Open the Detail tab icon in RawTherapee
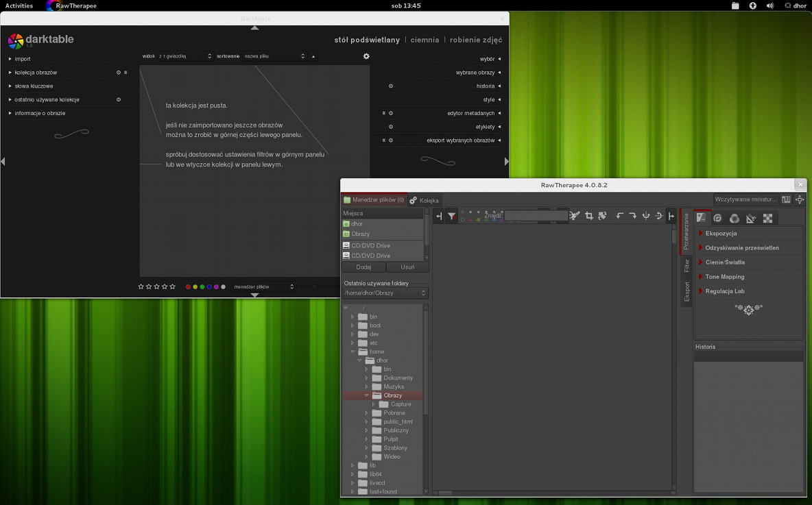Viewport: 812px width, 505px height. click(x=718, y=218)
